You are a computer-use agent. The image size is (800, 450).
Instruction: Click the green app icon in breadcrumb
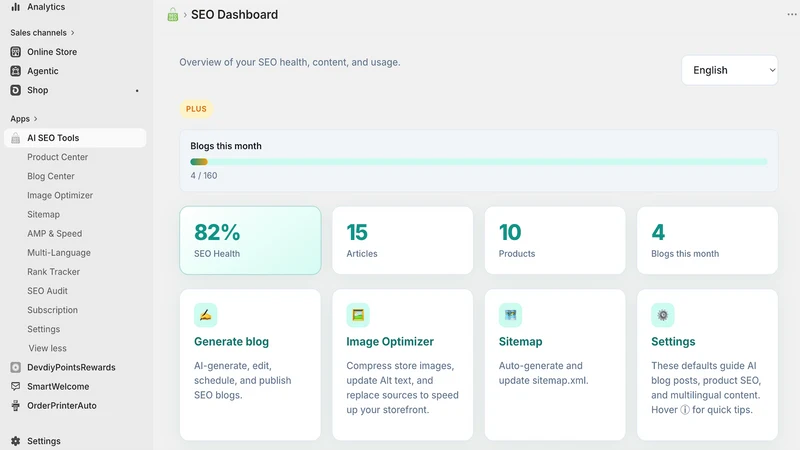(173, 14)
